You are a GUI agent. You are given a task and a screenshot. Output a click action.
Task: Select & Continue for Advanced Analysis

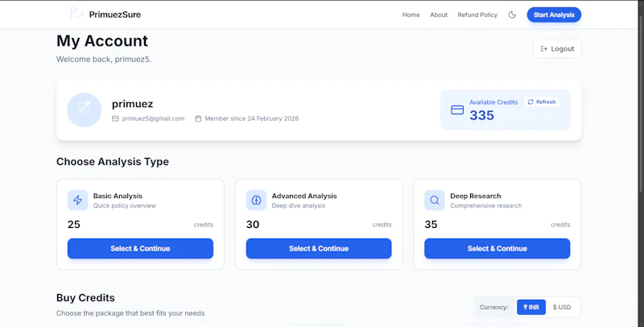pos(319,249)
